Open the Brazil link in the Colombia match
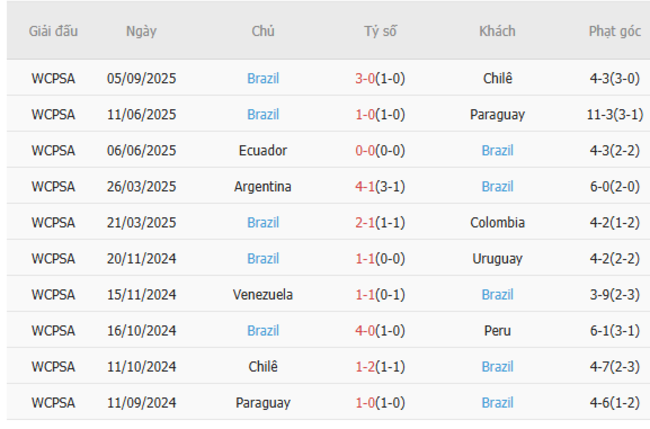 (x=263, y=222)
